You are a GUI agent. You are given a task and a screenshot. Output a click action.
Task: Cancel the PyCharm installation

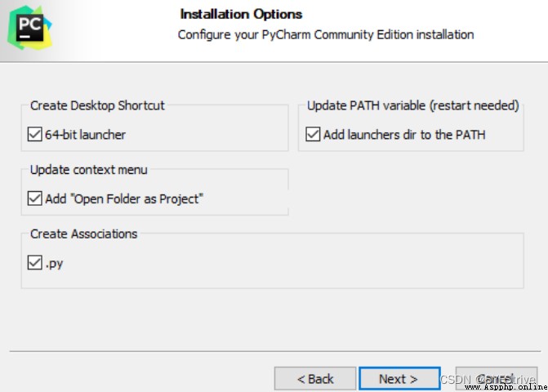tap(497, 379)
